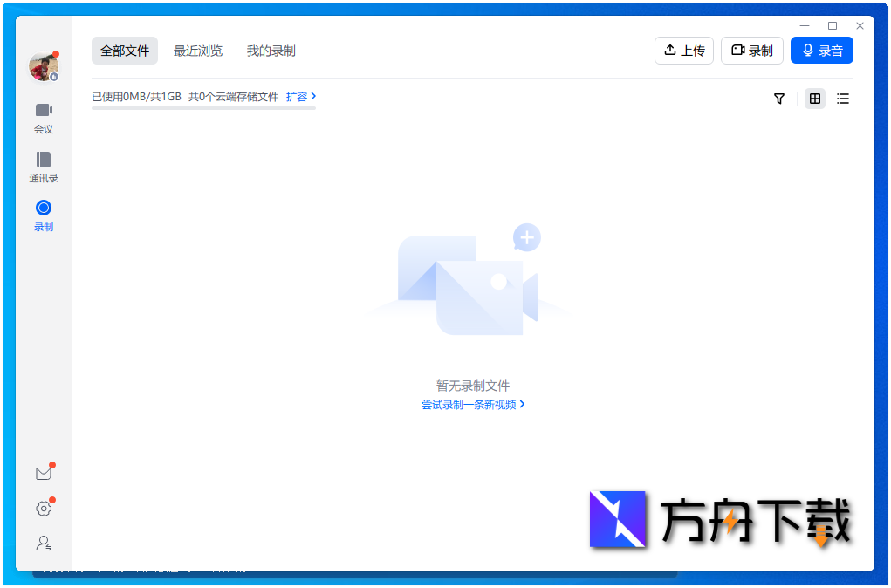Viewport: 891px width, 588px height.
Task: Open the filter funnel icon
Action: click(x=778, y=99)
